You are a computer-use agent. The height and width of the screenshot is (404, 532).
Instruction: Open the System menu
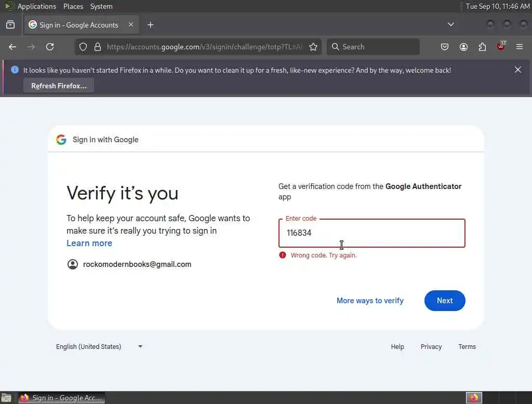pyautogui.click(x=101, y=6)
